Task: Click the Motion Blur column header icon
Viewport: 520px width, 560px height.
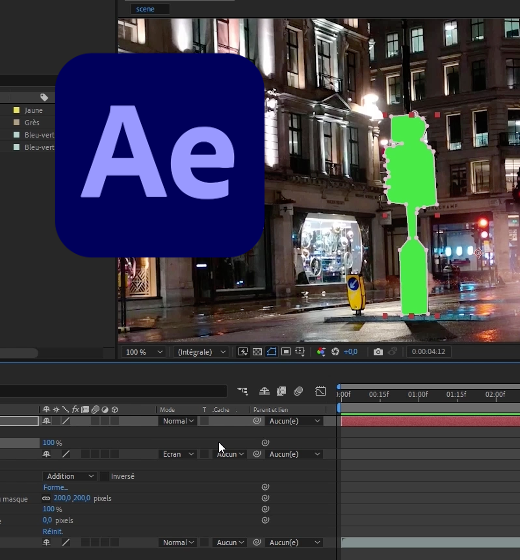Action: pos(95,410)
